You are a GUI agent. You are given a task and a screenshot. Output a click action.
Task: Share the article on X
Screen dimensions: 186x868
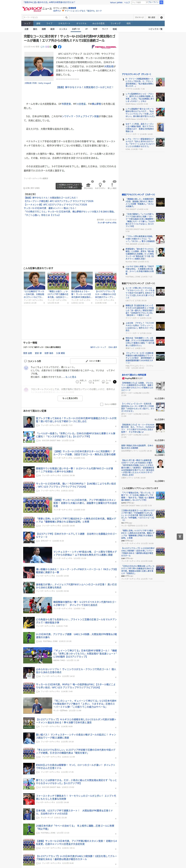(55, 47)
